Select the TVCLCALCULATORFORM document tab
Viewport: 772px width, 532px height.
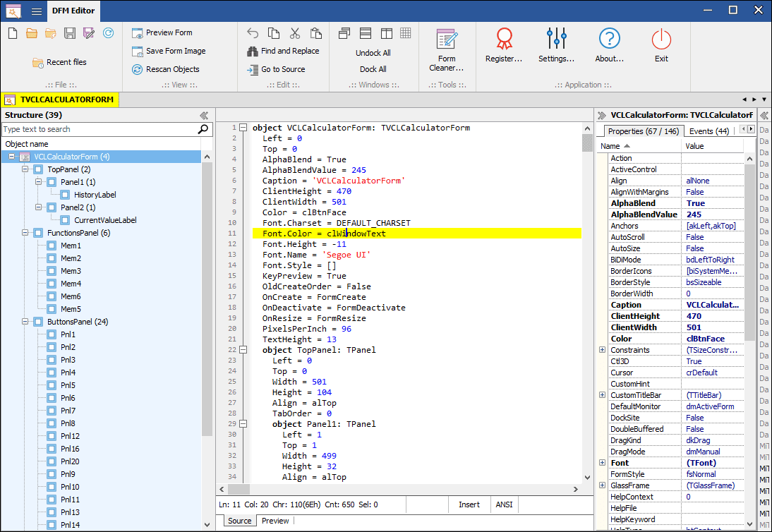point(61,99)
